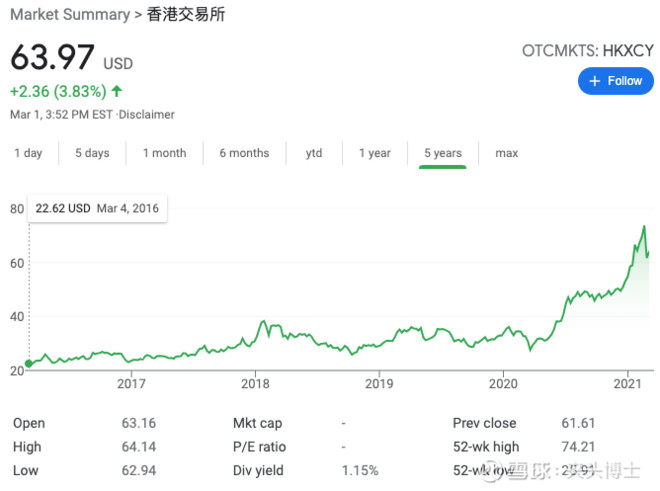Choose the 1 month range tab
Image resolution: width=660 pixels, height=491 pixels.
click(165, 153)
